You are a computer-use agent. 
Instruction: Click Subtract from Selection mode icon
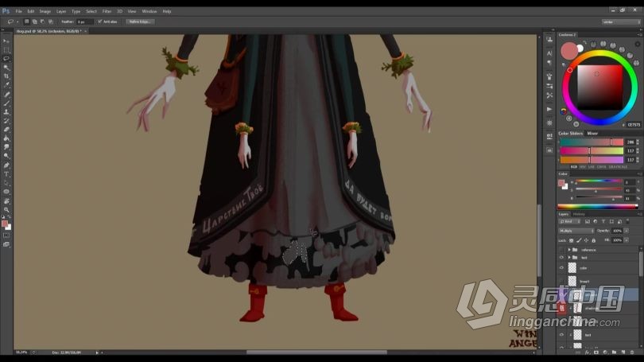pos(42,21)
